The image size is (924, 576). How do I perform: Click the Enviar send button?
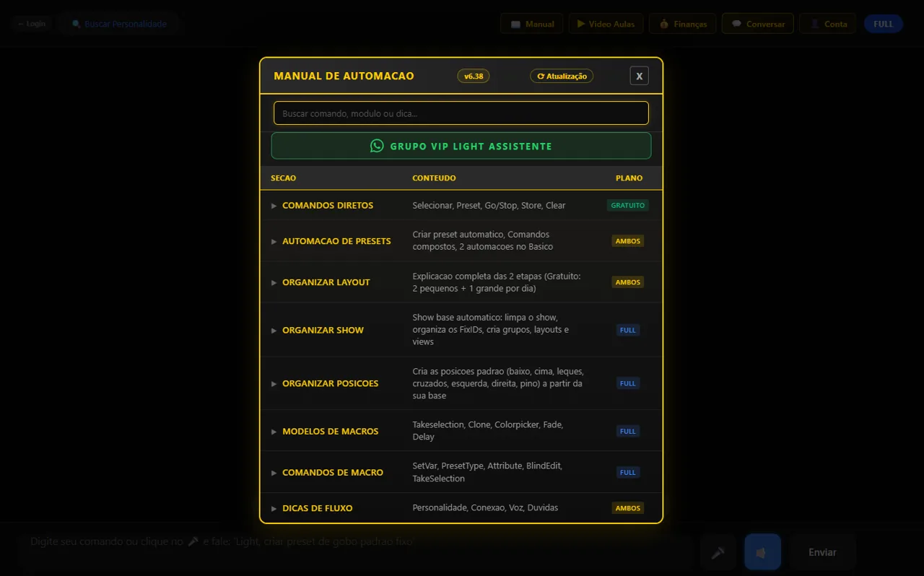click(822, 552)
